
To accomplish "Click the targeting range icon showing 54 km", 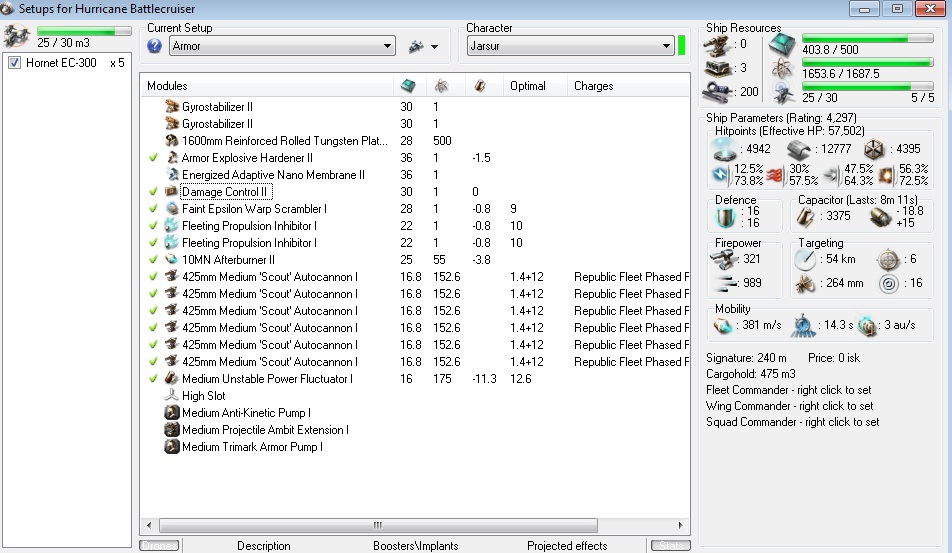I will (x=805, y=259).
